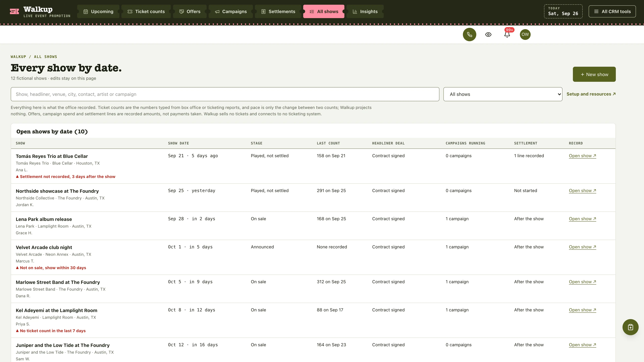Open show for Lena Park album release
The height and width of the screenshot is (362, 644).
(x=582, y=219)
